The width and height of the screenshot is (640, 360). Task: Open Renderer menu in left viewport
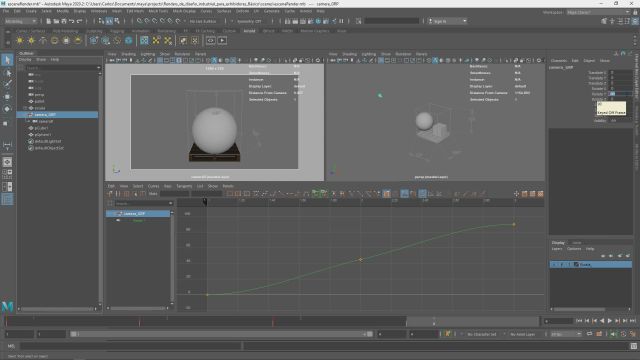coord(182,54)
